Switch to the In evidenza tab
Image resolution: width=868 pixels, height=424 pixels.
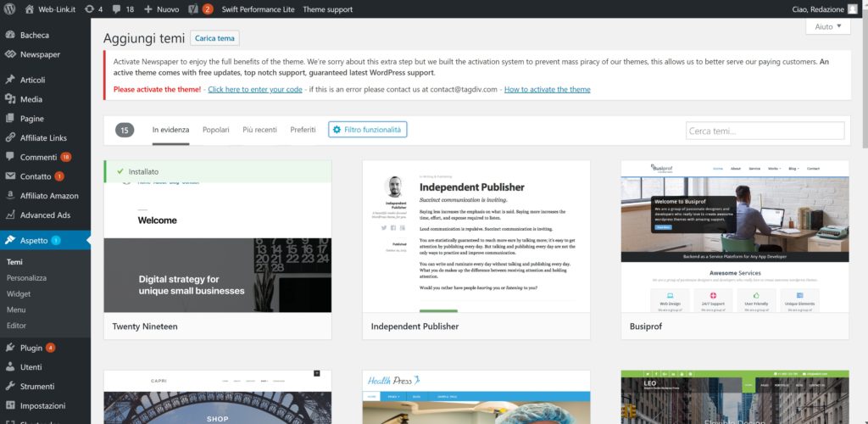coord(170,130)
